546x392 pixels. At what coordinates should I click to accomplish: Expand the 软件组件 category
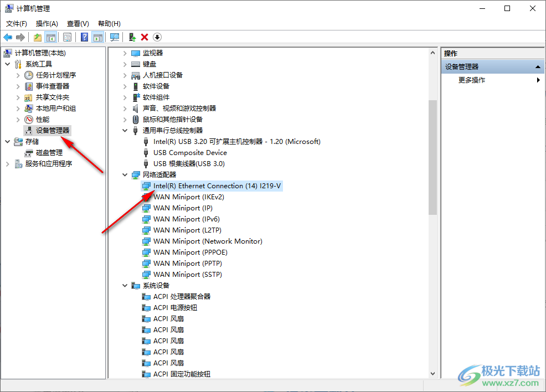[x=125, y=97]
